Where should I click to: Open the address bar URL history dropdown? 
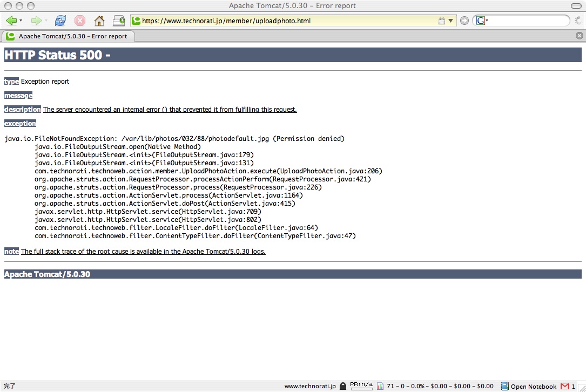[x=451, y=21]
